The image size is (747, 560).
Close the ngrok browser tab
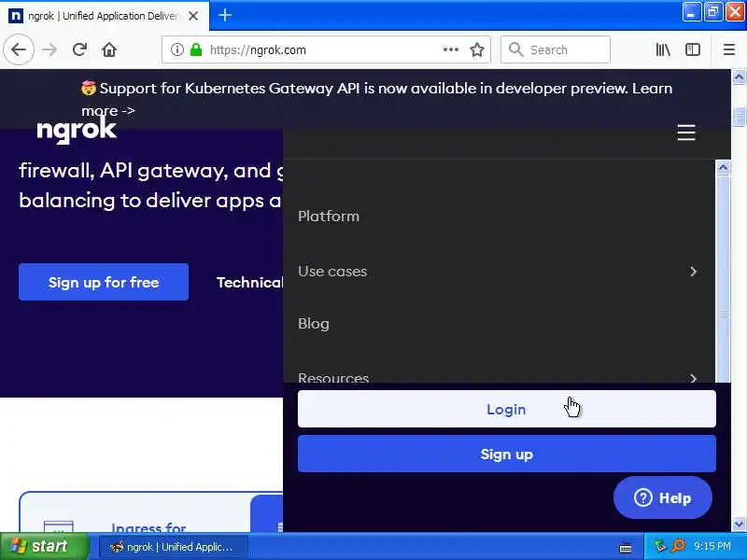pyautogui.click(x=193, y=16)
